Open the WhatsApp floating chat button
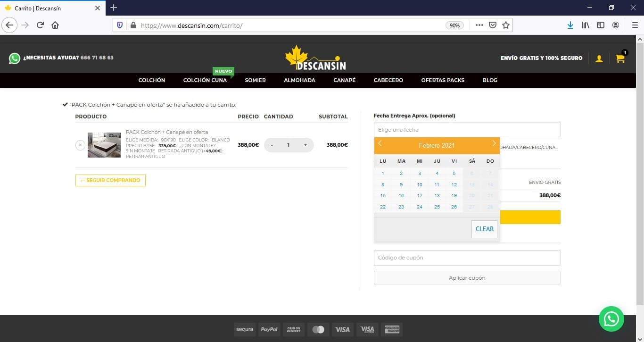 point(611,319)
